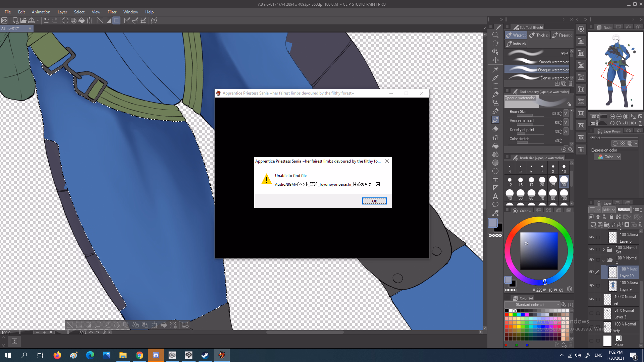Screen dimensions: 644x362
Task: Open the layer blending mode dropdown
Action: coord(609,210)
